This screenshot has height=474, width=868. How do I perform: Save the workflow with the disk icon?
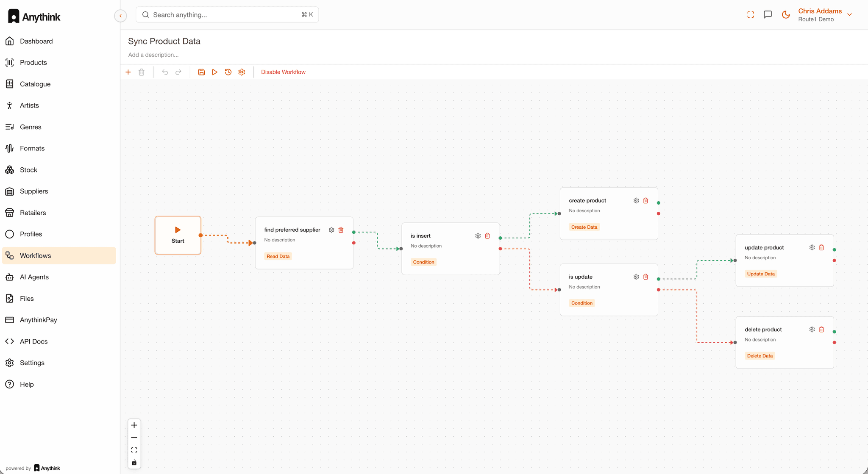(x=201, y=72)
